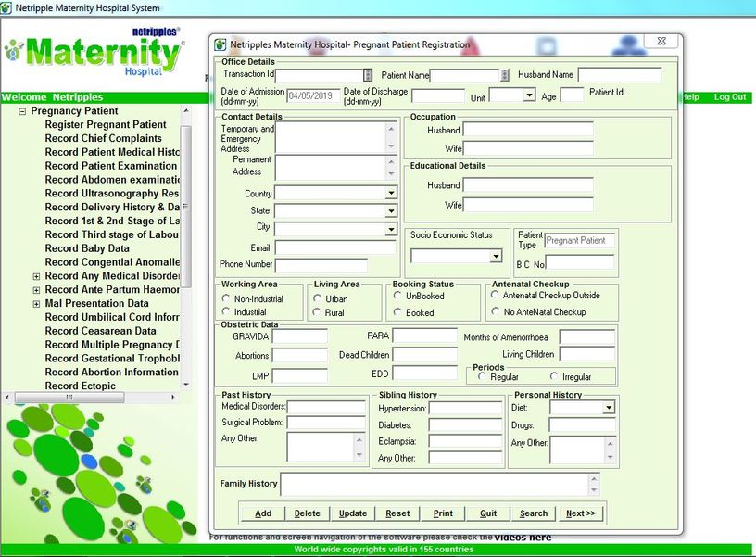Click the Husband Name input field
This screenshot has height=557, width=756.
point(620,75)
